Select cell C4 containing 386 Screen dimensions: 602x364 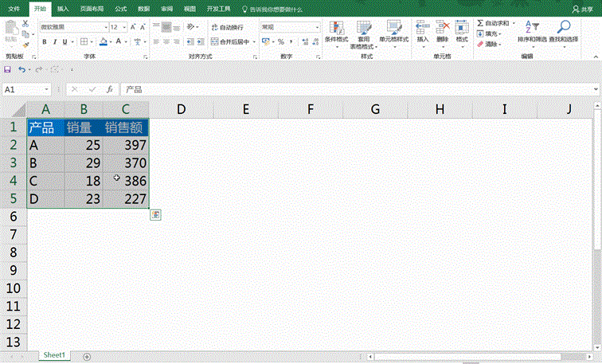coord(126,181)
